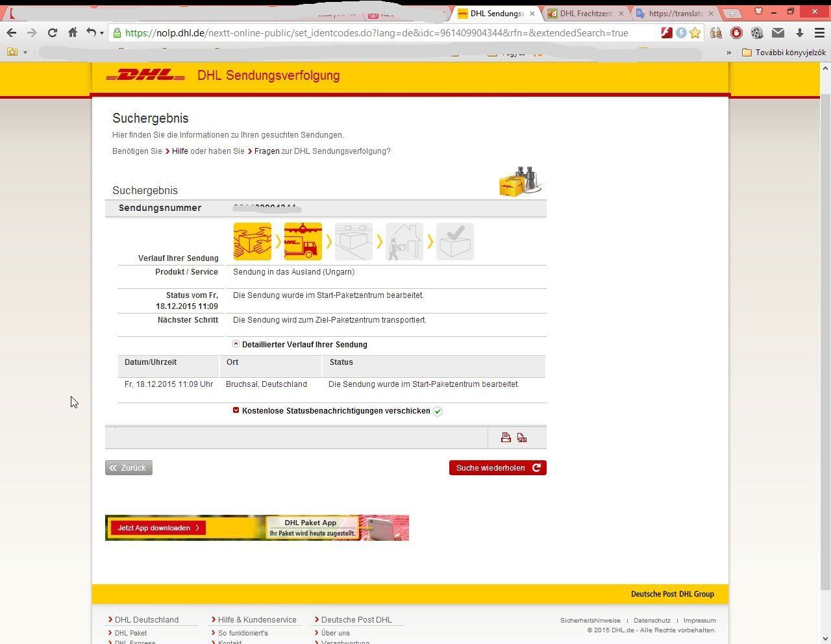Click the DHL truck transport step icon
The height and width of the screenshot is (644, 831).
(303, 241)
